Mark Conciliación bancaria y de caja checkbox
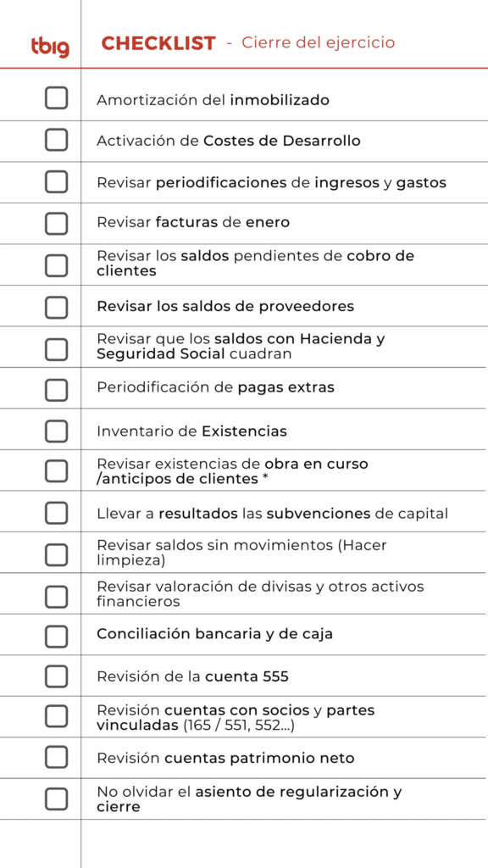 [x=57, y=637]
